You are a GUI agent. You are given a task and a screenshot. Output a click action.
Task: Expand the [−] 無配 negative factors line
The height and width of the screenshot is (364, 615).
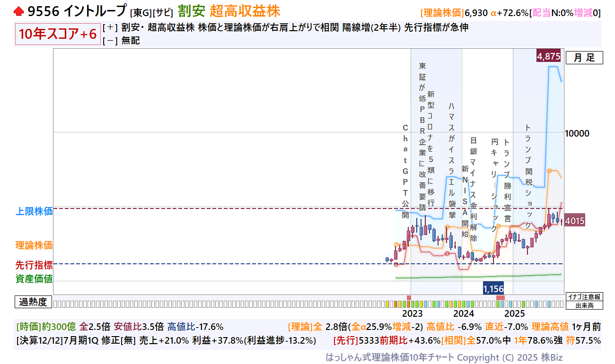coord(110,41)
